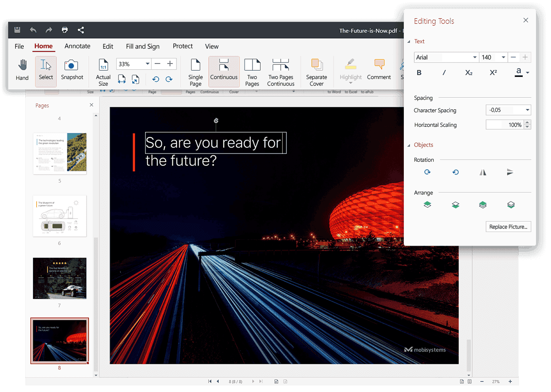The image size is (551, 392).
Task: Bring object to front
Action: click(x=482, y=205)
